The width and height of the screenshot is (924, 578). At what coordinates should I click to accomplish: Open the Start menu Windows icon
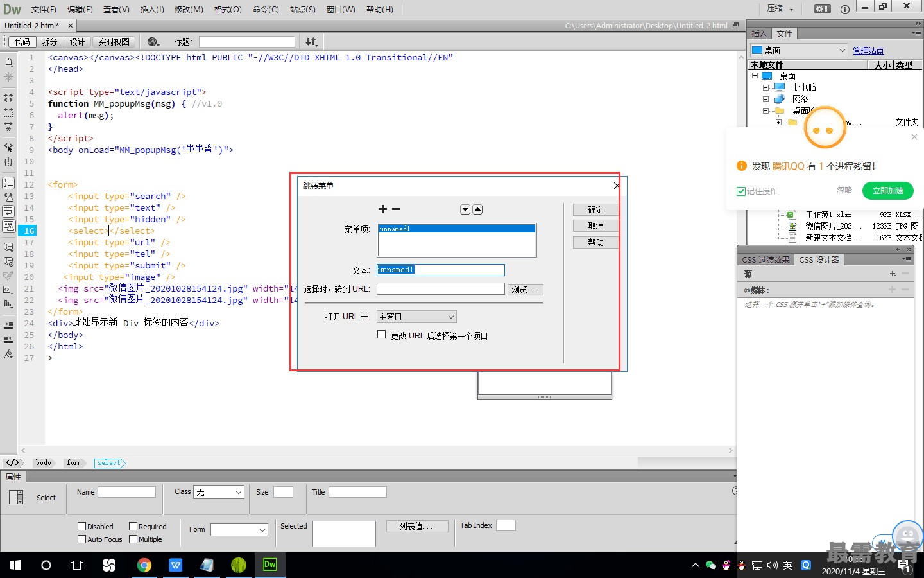point(15,565)
